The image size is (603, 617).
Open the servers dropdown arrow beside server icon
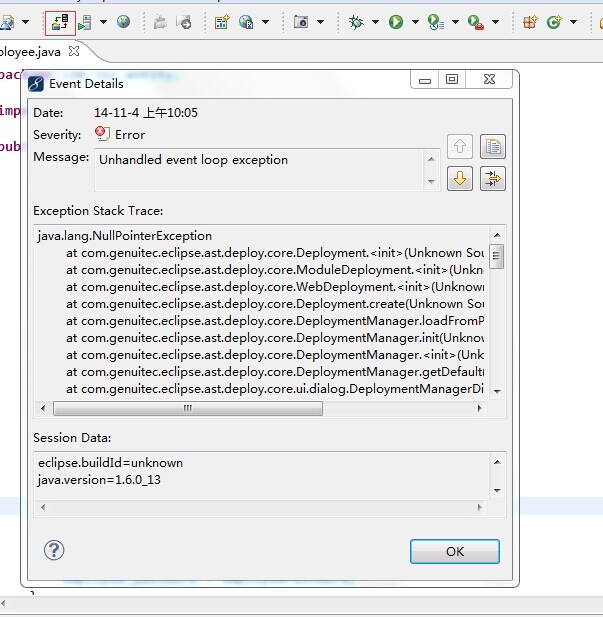(x=103, y=22)
